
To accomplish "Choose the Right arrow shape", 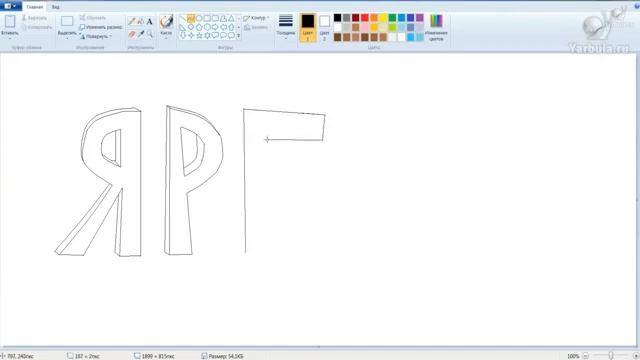I will [215, 27].
